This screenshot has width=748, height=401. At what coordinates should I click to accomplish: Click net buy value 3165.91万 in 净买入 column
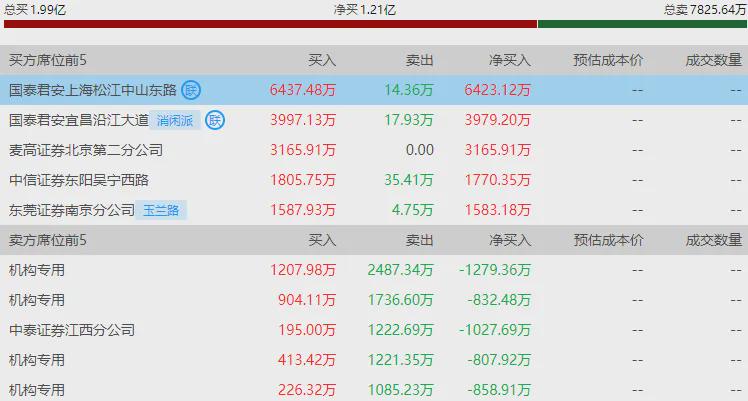coord(498,150)
